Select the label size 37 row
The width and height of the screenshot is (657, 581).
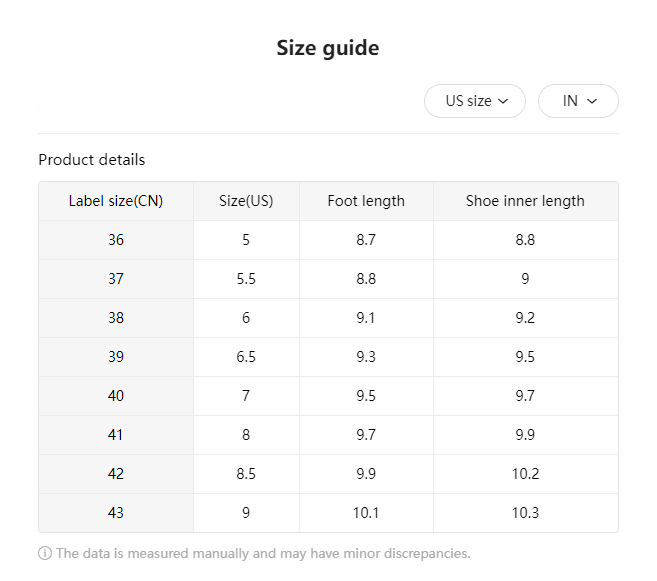click(116, 279)
